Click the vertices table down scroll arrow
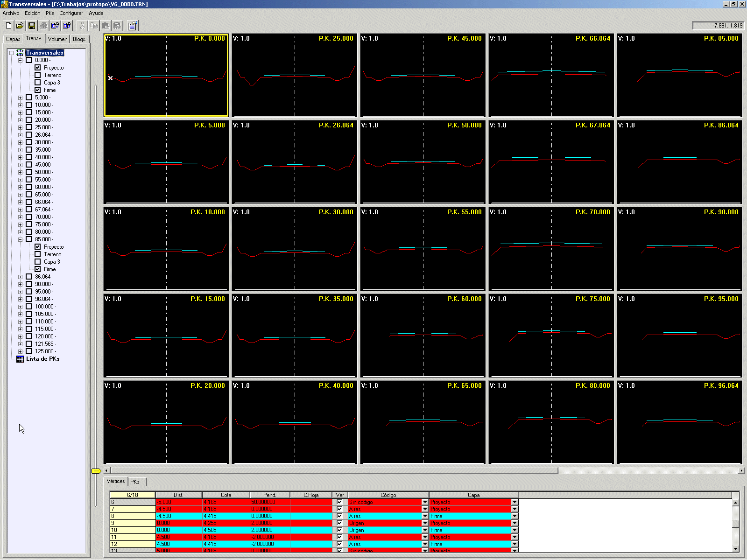 (x=735, y=549)
